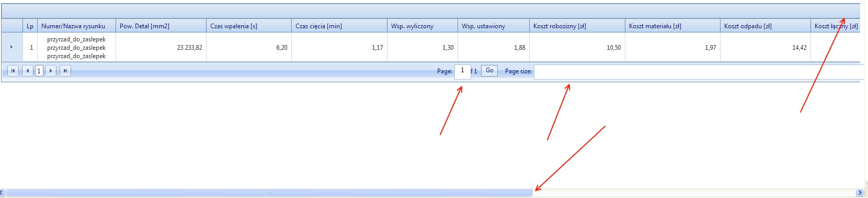868x198 pixels.
Task: Click the right arrow of horizontal scrollbar
Action: coord(860,193)
